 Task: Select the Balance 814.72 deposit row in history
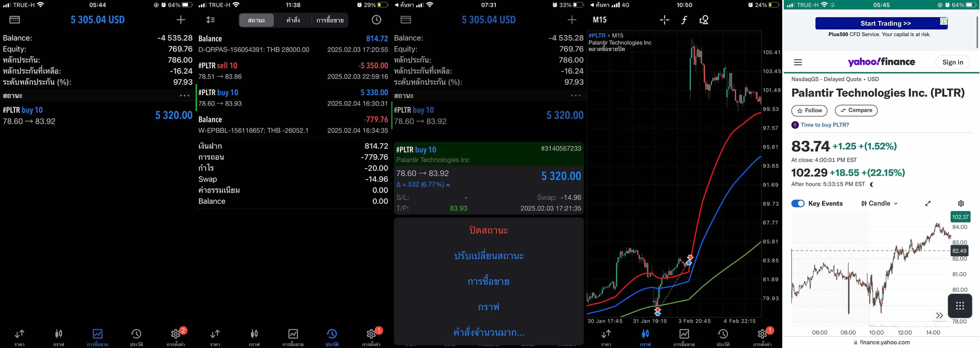tap(293, 44)
